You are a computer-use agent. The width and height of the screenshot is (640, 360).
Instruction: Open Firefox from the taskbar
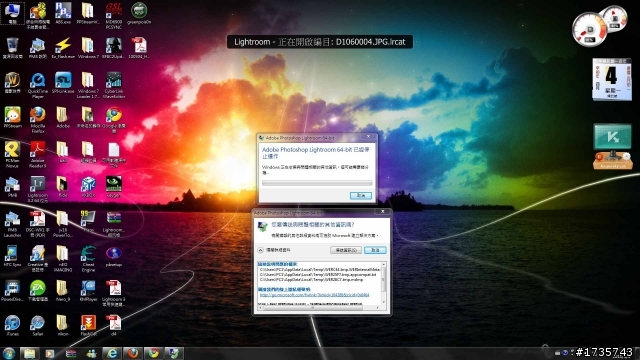pyautogui.click(x=133, y=353)
